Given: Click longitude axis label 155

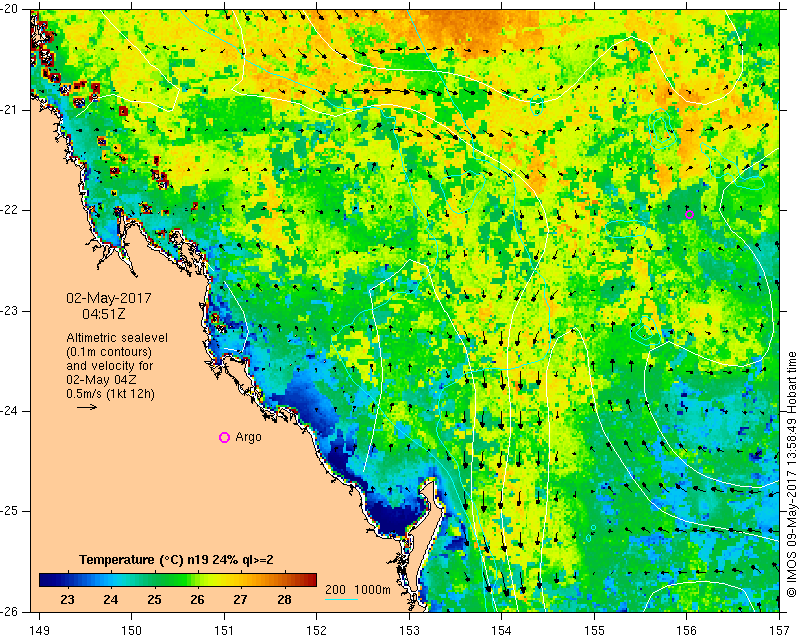Looking at the screenshot, I should tap(594, 631).
